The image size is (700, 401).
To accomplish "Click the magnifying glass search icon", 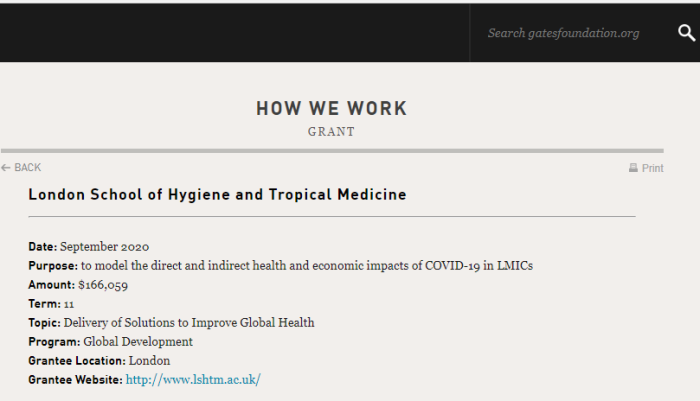I will point(687,33).
